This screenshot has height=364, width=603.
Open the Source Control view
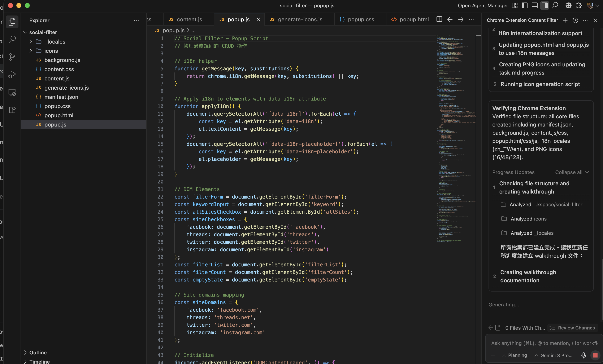point(12,57)
